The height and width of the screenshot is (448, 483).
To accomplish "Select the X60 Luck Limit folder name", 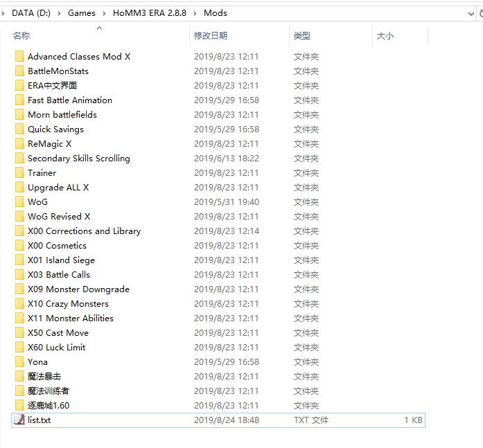I will 56,348.
